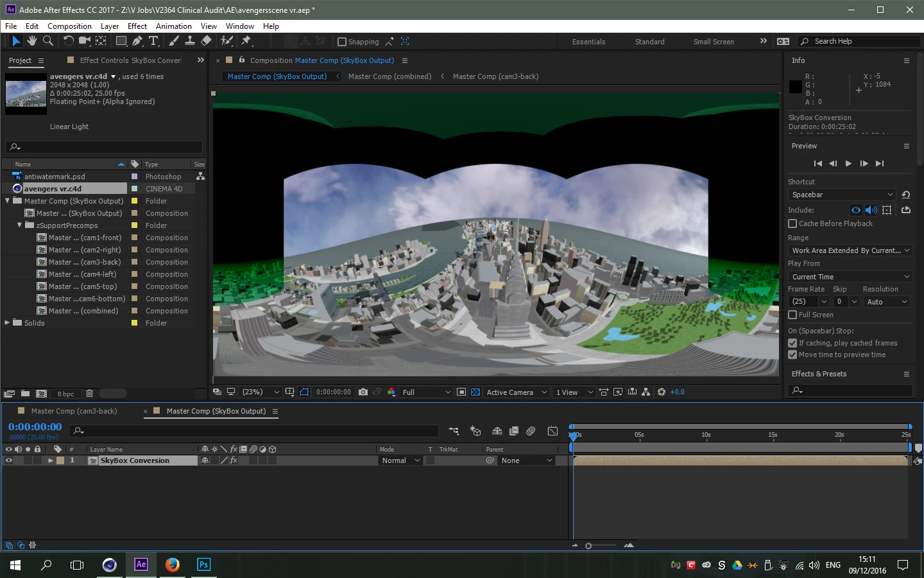Open the Composition Mini-Flowchart in timeline
The image size is (924, 578).
click(454, 431)
